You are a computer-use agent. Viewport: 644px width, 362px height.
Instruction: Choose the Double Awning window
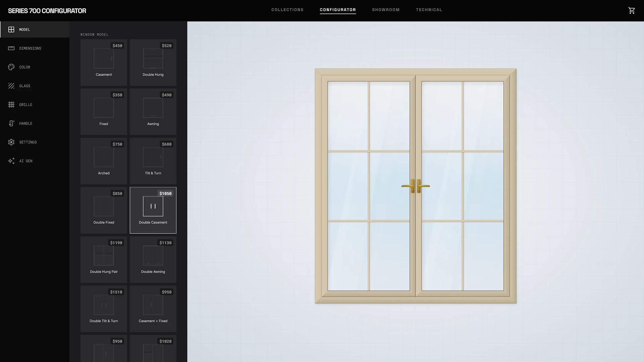click(153, 259)
